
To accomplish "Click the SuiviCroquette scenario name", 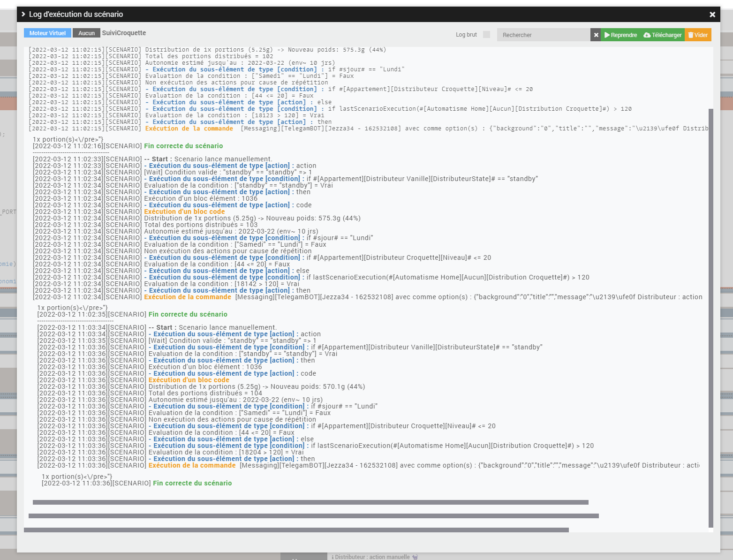I will click(x=125, y=33).
